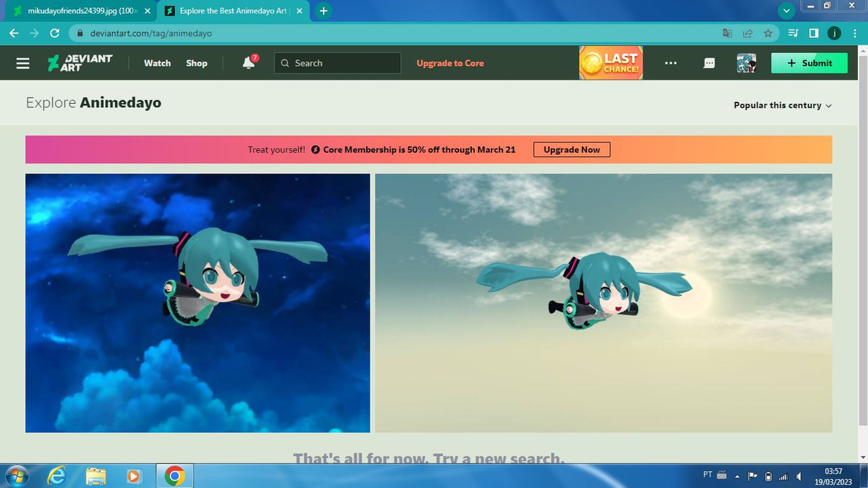Claim the Last Chance coin banner

611,63
